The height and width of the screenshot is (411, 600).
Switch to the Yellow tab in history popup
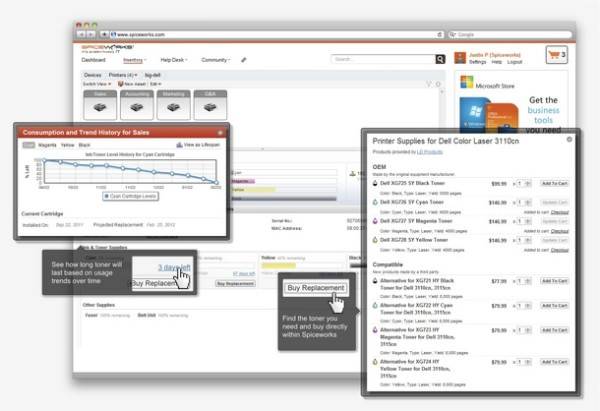pyautogui.click(x=67, y=145)
